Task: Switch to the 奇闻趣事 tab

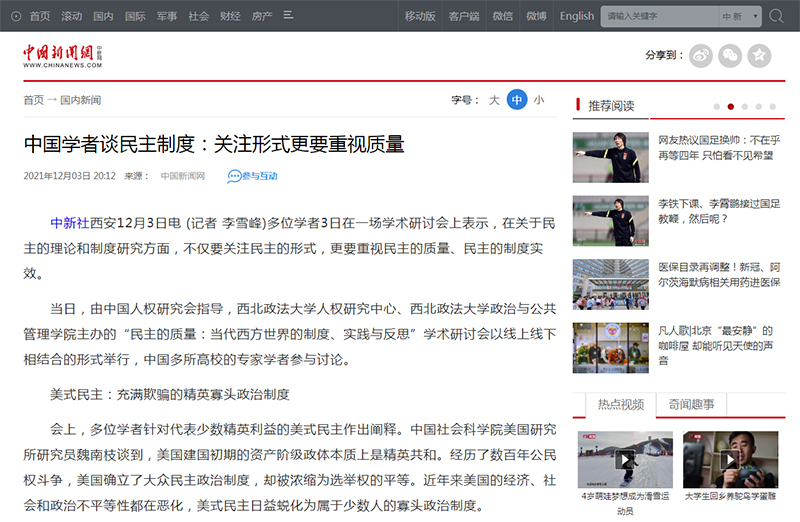Action: point(691,404)
